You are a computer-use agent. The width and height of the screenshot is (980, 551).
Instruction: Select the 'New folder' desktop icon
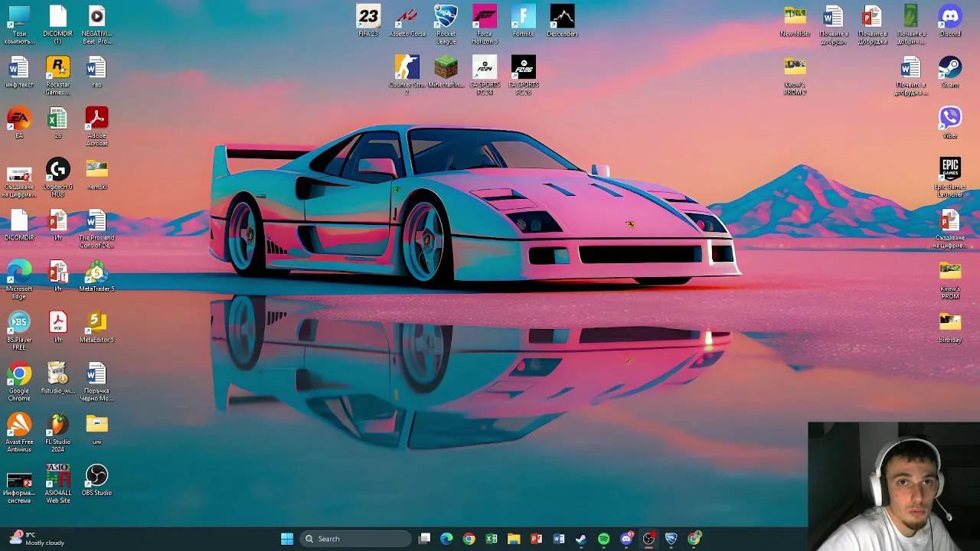[795, 21]
